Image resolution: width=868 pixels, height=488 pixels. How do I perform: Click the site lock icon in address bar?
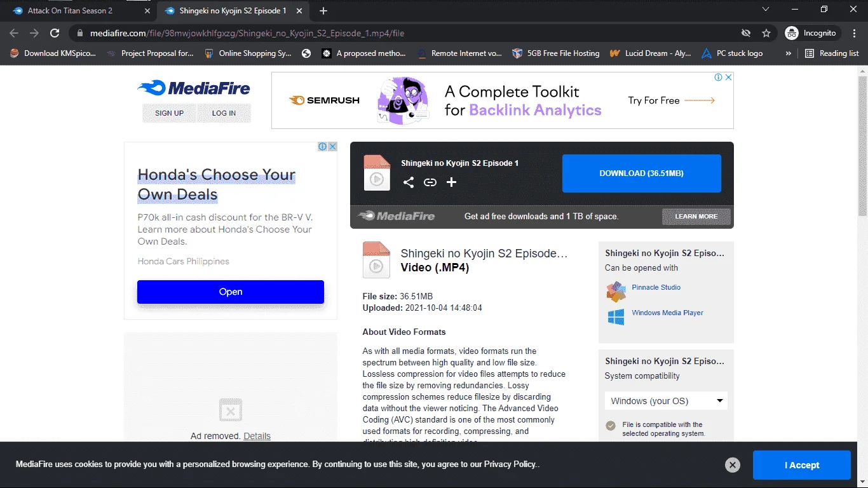80,33
